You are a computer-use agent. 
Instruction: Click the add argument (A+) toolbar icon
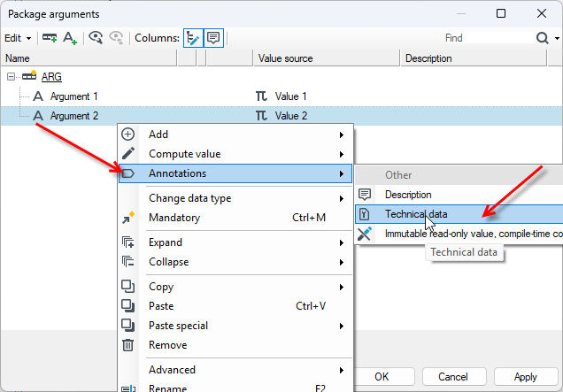[x=70, y=38]
